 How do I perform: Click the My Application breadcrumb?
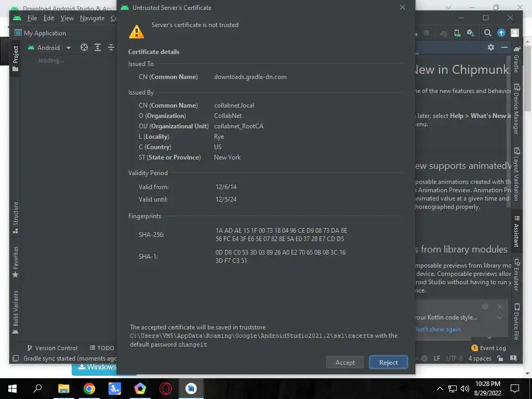[x=41, y=33]
